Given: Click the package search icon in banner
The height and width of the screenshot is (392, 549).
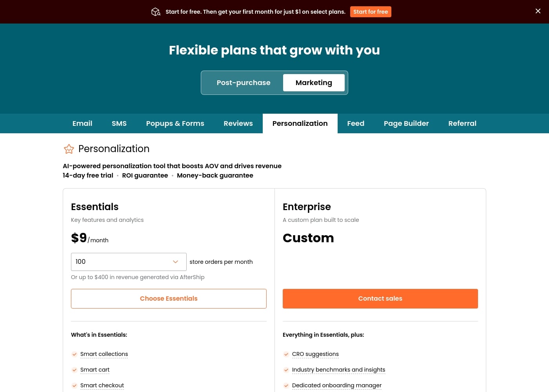Looking at the screenshot, I should (156, 12).
